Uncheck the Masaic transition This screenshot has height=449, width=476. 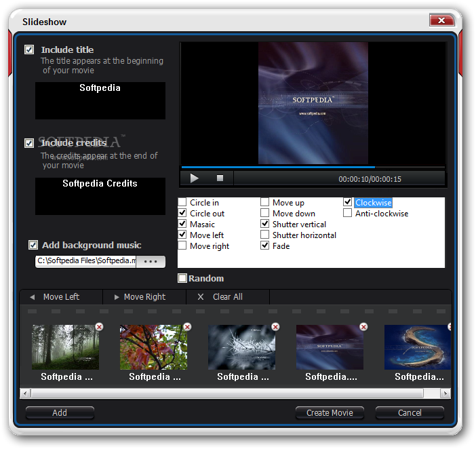[182, 224]
